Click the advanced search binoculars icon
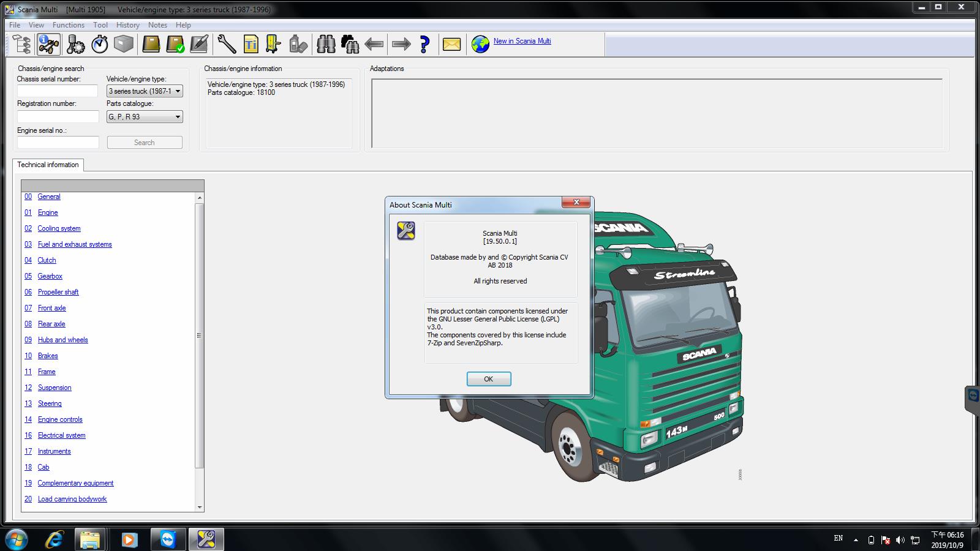Screen dimensions: 980x551 click(x=350, y=44)
